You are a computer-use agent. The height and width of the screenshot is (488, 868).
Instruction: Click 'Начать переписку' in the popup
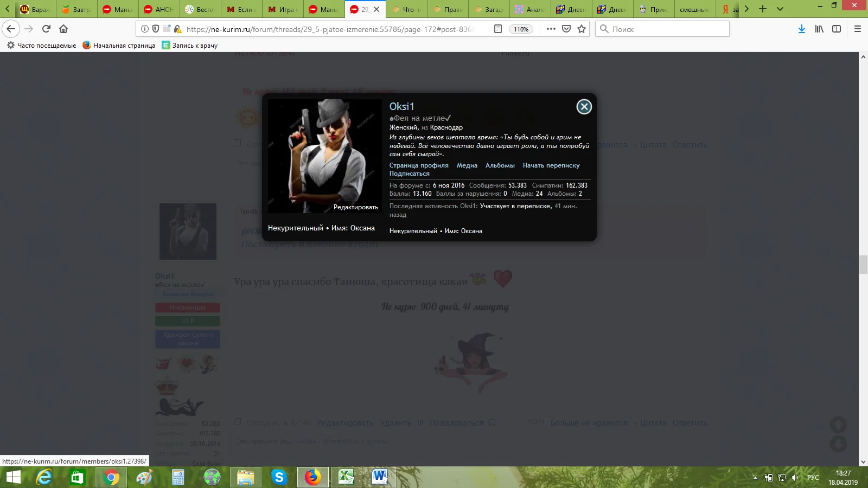pos(551,165)
